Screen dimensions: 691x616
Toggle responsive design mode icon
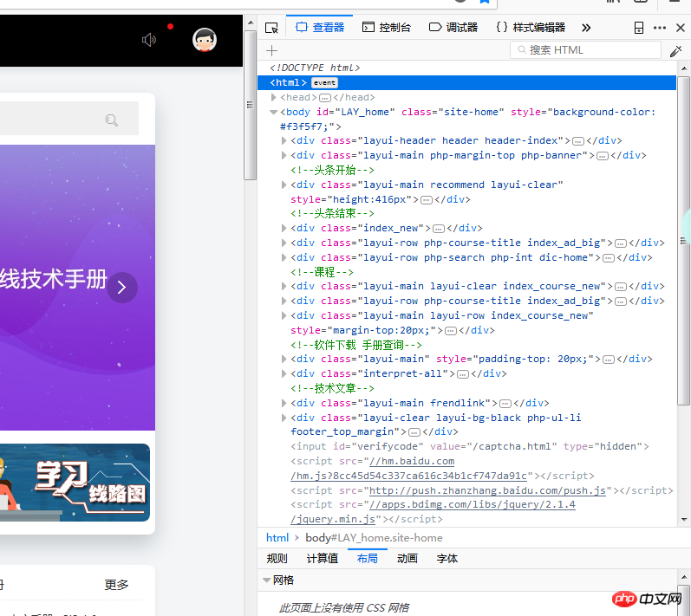(639, 28)
